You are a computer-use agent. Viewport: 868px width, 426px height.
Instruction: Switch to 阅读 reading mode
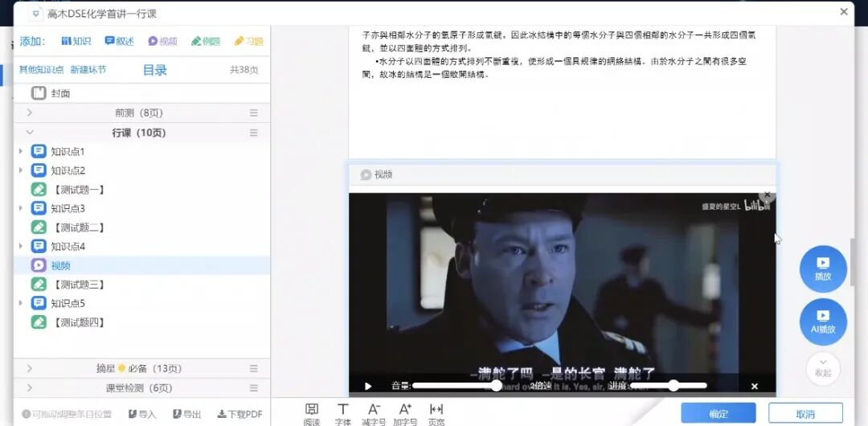pos(312,415)
